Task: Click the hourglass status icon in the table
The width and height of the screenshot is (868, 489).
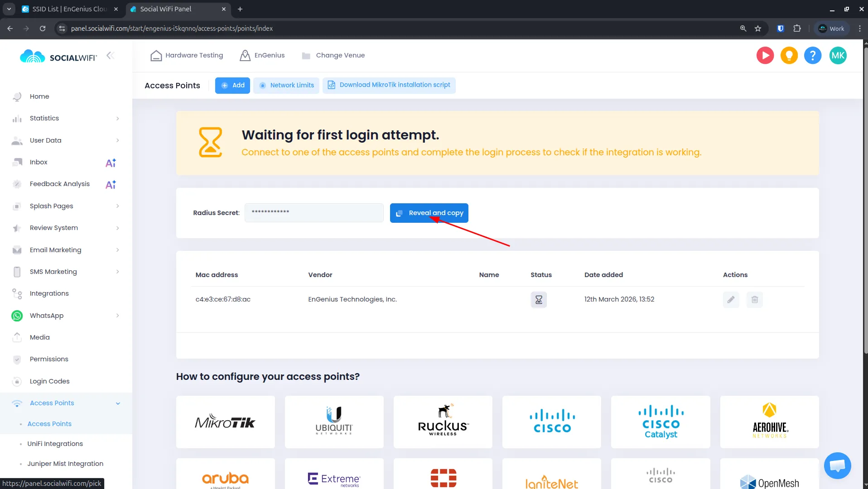Action: point(539,299)
